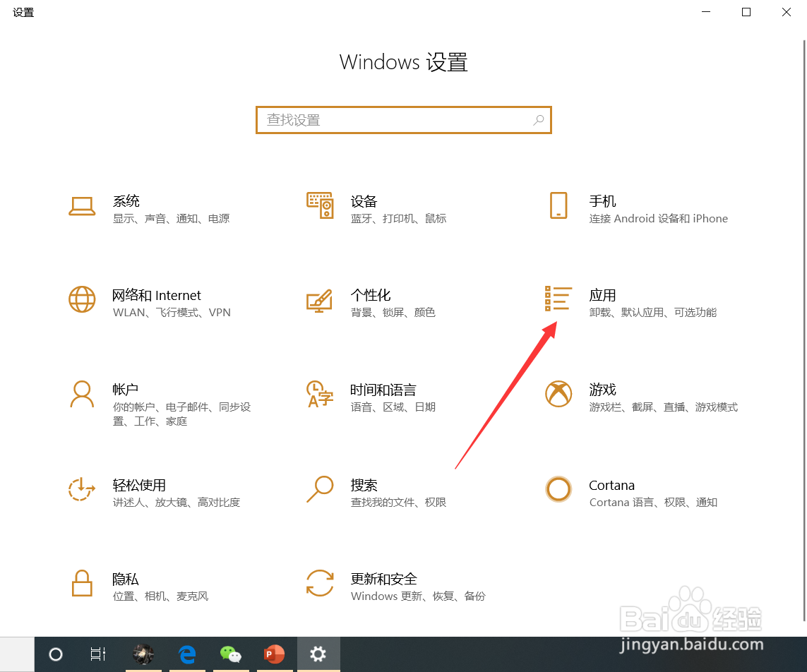Open the 帐户 person icon
The height and width of the screenshot is (672, 807).
tap(82, 394)
